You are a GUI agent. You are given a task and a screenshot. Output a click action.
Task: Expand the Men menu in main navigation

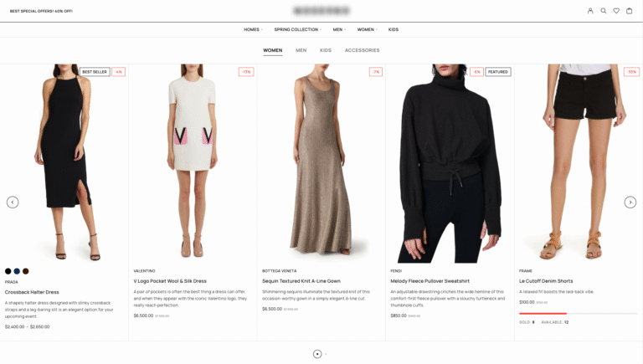pyautogui.click(x=339, y=29)
